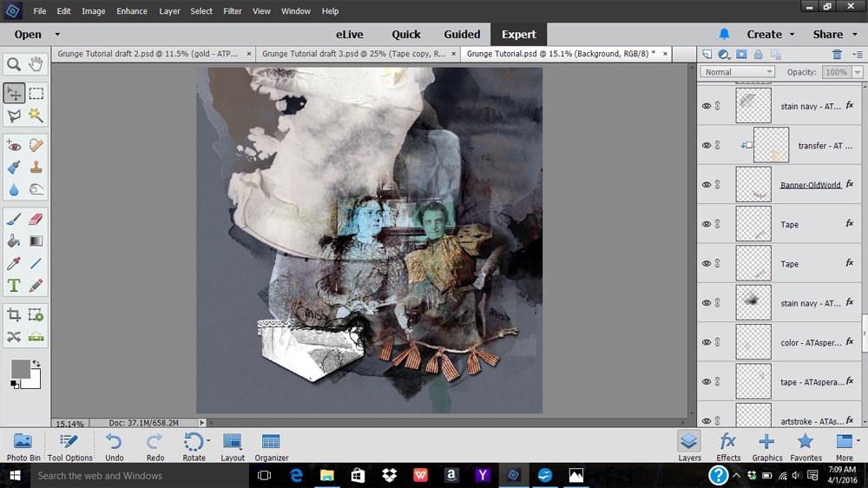
Task: Select the Crop tool
Action: 14,315
